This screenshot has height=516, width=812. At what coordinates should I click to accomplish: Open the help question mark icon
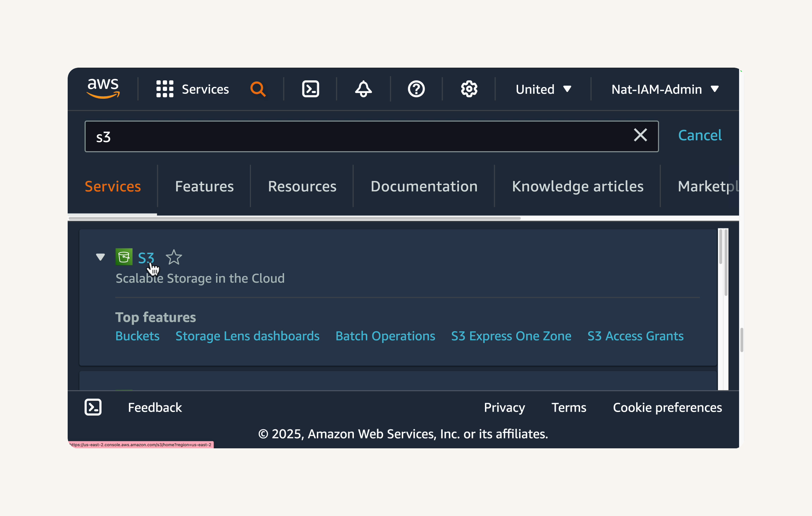(416, 89)
